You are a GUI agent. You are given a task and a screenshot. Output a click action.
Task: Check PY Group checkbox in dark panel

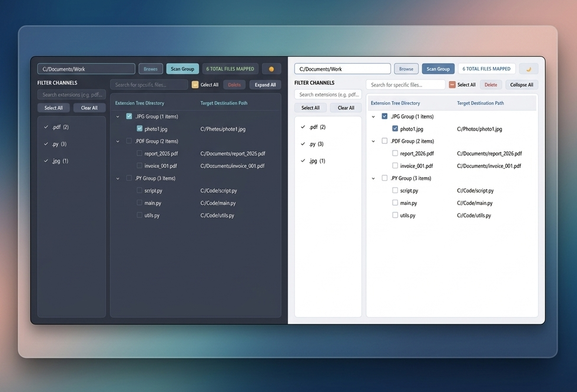coord(129,178)
